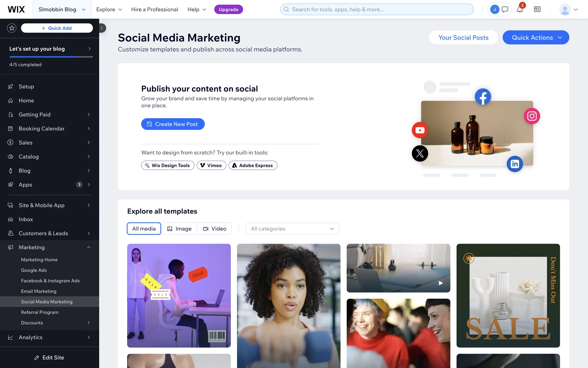Collapse the sidebar with the arrow icon

click(102, 28)
